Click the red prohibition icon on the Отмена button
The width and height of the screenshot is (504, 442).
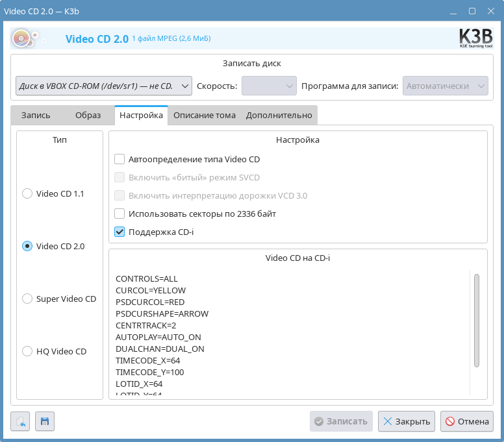(449, 421)
